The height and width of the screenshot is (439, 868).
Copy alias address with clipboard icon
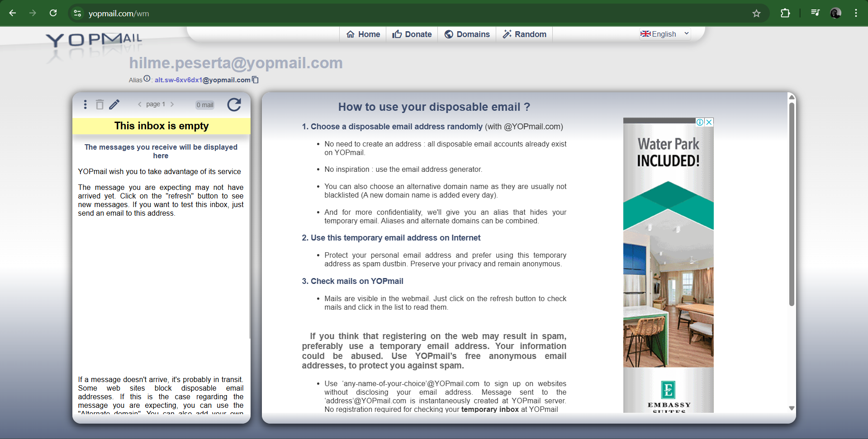[256, 80]
